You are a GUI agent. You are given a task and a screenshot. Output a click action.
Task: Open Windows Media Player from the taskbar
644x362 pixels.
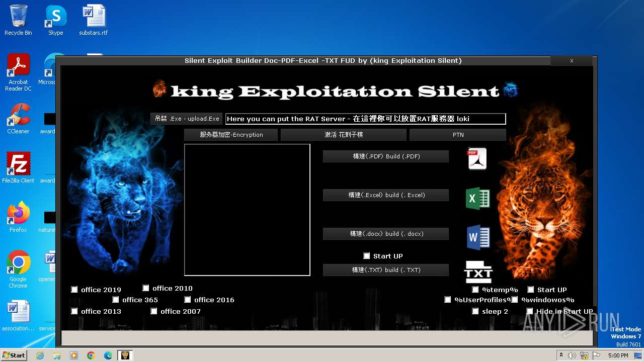(74, 355)
